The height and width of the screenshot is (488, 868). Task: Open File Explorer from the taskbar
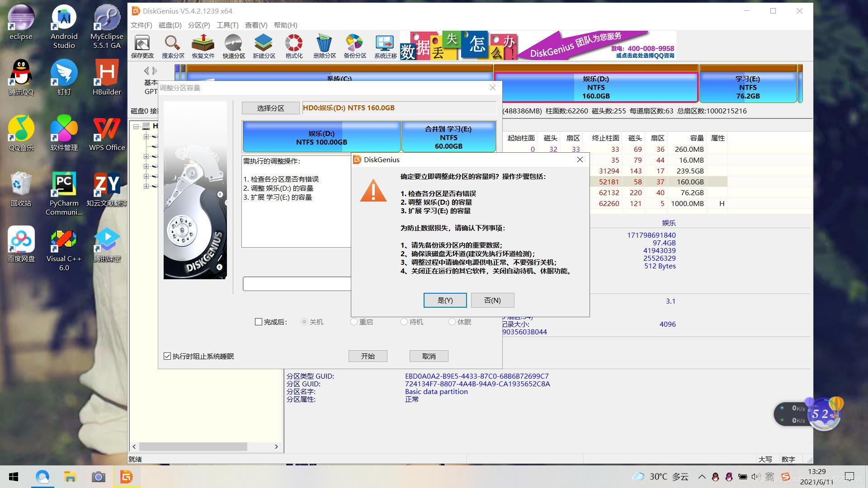pos(70,477)
